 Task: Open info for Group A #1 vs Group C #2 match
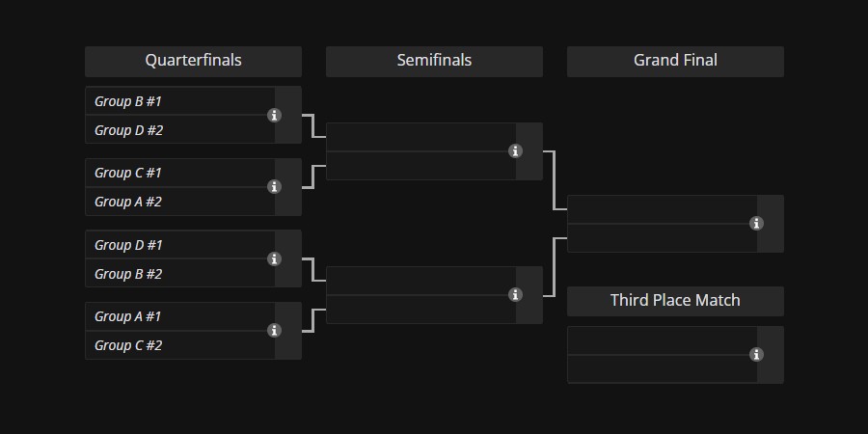(x=274, y=331)
